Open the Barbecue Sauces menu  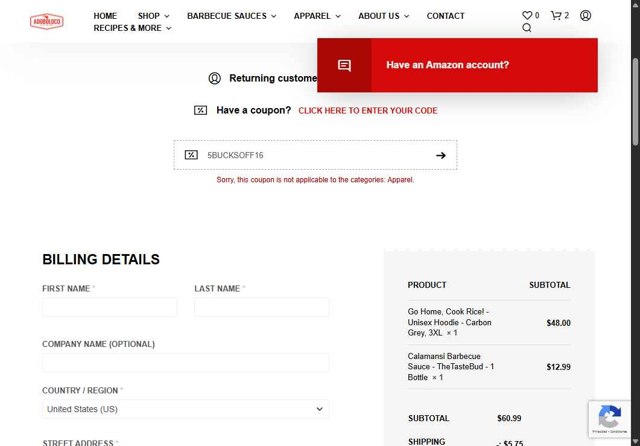coord(227,16)
